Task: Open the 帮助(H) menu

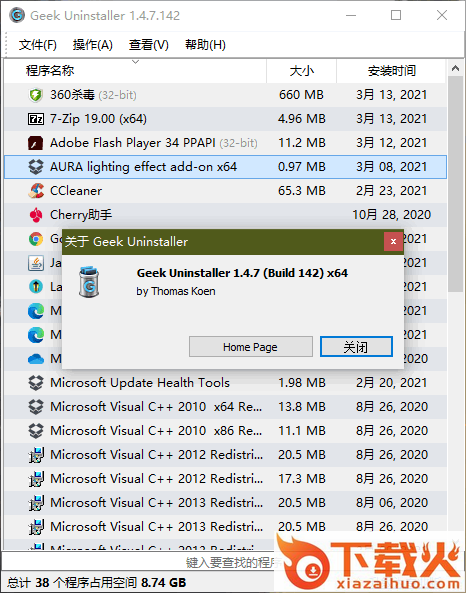Action: pyautogui.click(x=205, y=45)
